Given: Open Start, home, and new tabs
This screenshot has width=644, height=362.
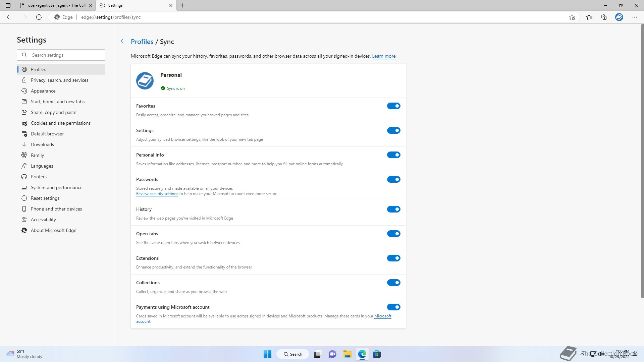Looking at the screenshot, I should [61, 102].
